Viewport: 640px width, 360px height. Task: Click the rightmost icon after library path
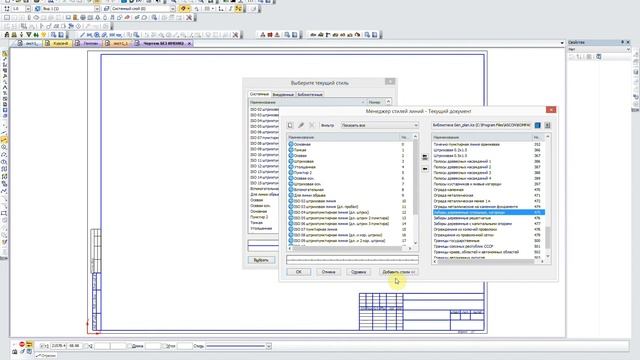tap(547, 125)
